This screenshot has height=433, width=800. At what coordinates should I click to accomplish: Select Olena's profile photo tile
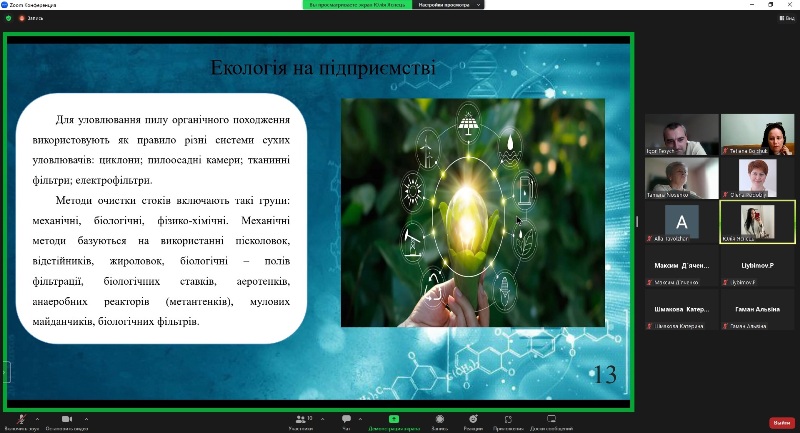pyautogui.click(x=758, y=177)
